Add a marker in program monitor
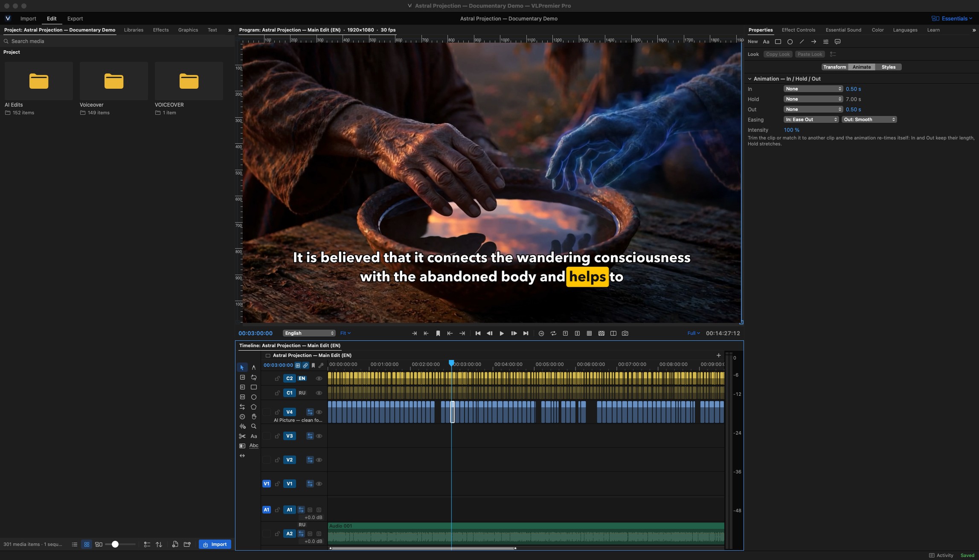 point(438,334)
